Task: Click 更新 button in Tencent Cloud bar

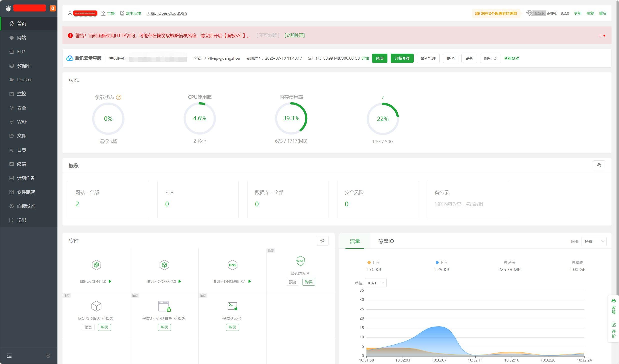Action: click(x=469, y=58)
